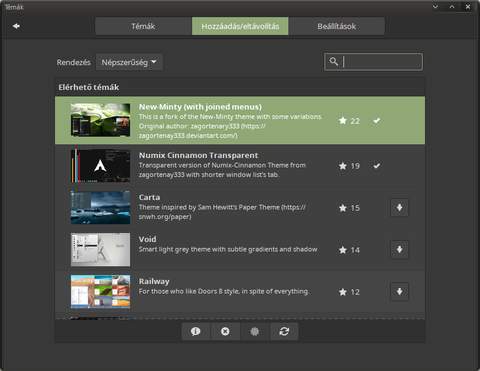Click the star icon in Numix row

point(343,166)
